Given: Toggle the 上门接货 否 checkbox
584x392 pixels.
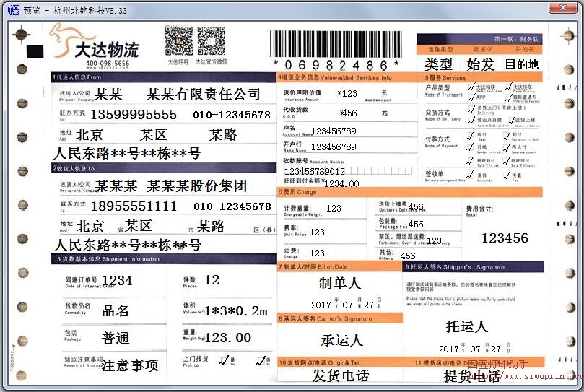Looking at the screenshot, I should pyautogui.click(x=261, y=360).
